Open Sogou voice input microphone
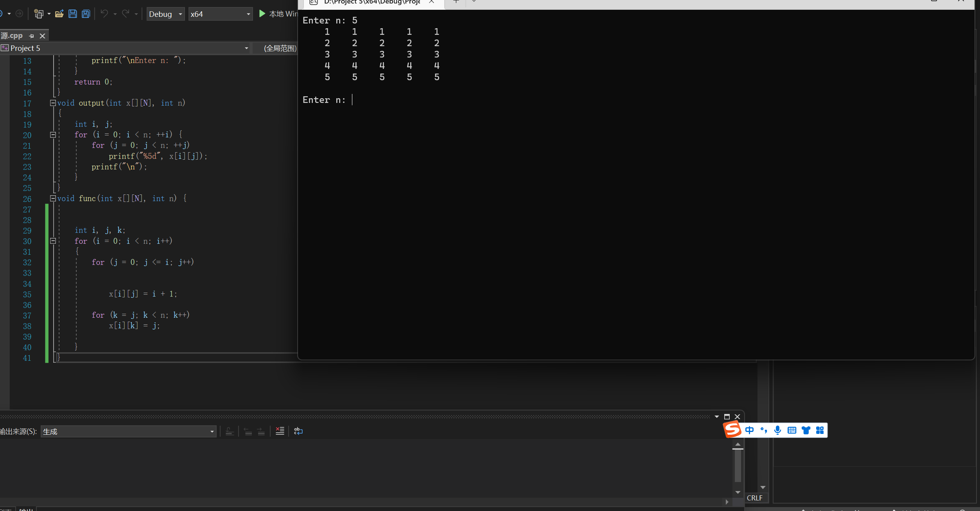The image size is (980, 511). pyautogui.click(x=777, y=430)
